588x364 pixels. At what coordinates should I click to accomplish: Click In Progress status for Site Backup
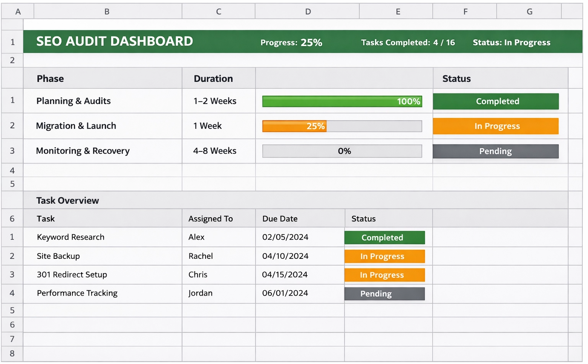(384, 256)
